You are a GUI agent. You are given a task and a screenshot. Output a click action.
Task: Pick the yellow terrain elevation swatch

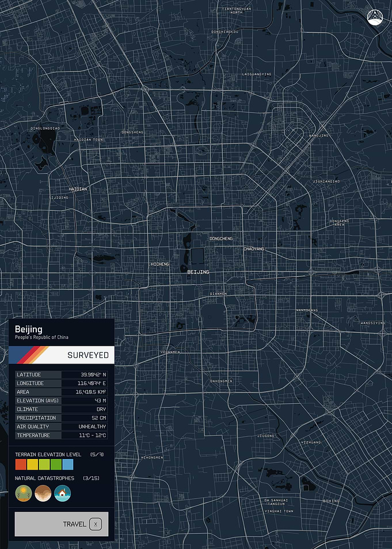pos(33,465)
